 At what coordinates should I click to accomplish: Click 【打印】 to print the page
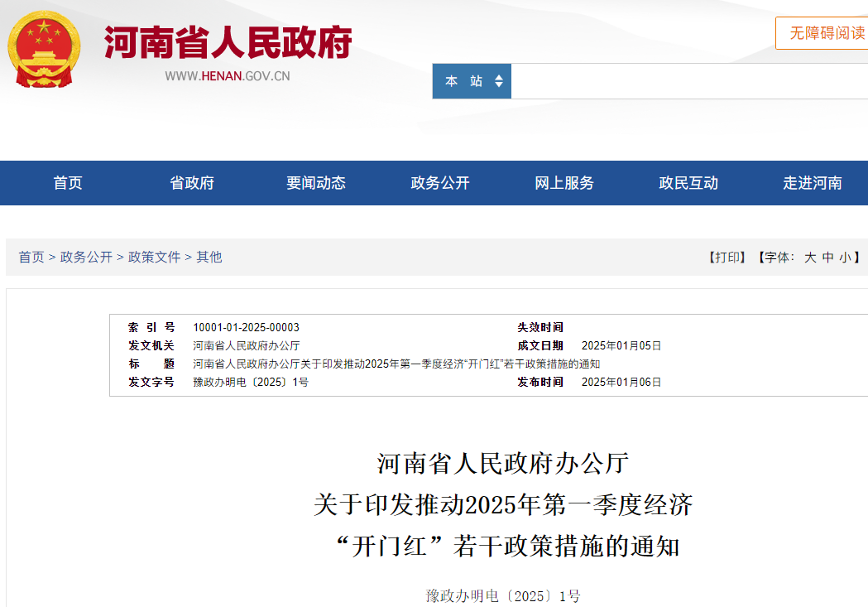coord(727,258)
